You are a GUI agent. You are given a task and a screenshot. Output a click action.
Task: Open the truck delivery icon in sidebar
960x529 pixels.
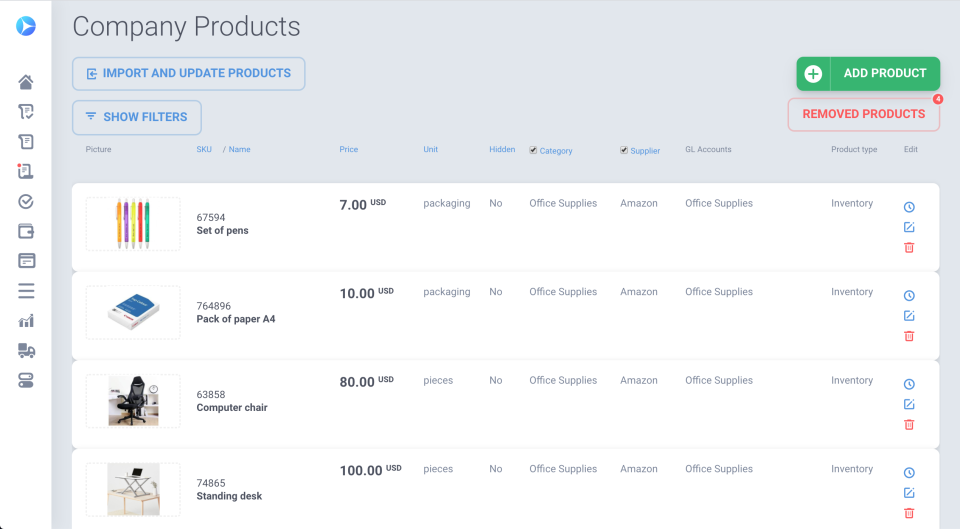pyautogui.click(x=26, y=350)
